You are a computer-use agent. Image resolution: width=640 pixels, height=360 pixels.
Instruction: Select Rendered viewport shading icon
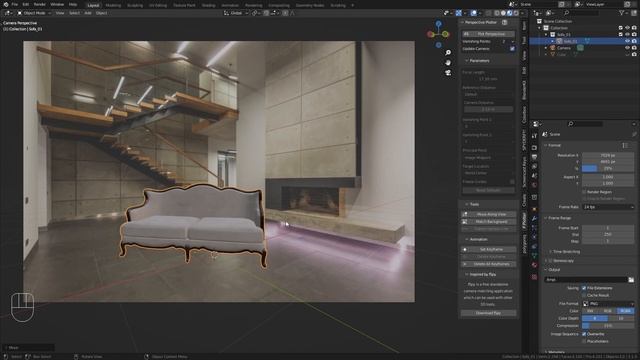tap(516, 13)
